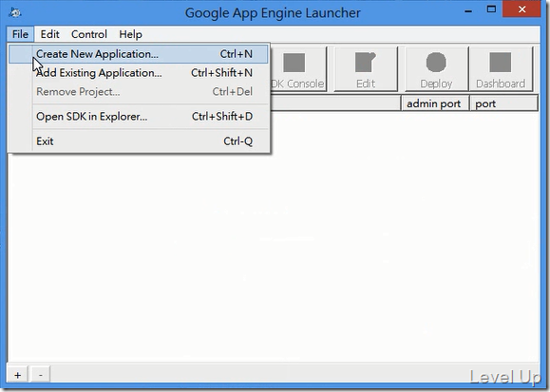Click the plus add-application button

click(17, 375)
